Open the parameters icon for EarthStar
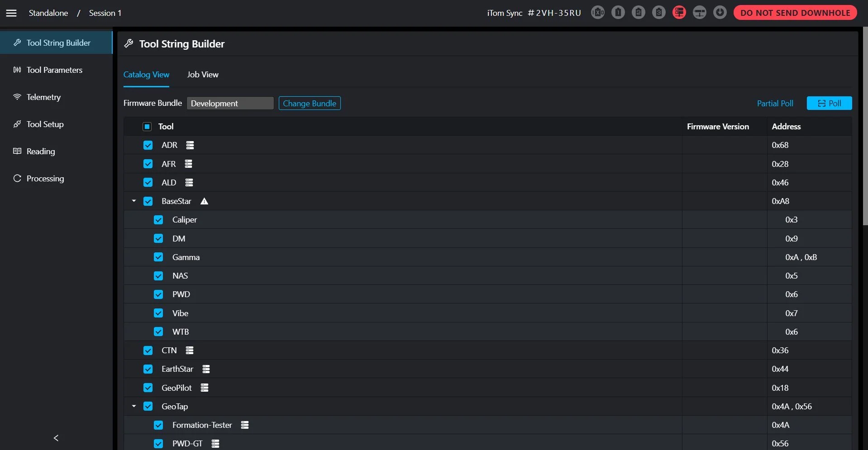The width and height of the screenshot is (868, 450). click(x=206, y=369)
